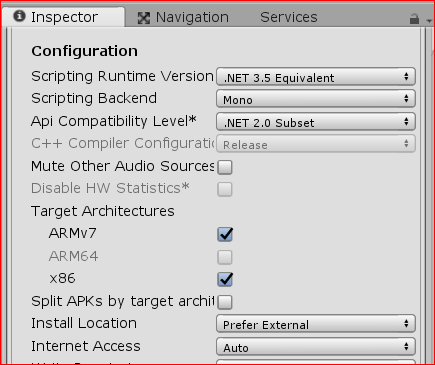Screen dimensions: 435x365
Task: Click the C++ Compiler Configuration Release dropdown
Action: (316, 144)
